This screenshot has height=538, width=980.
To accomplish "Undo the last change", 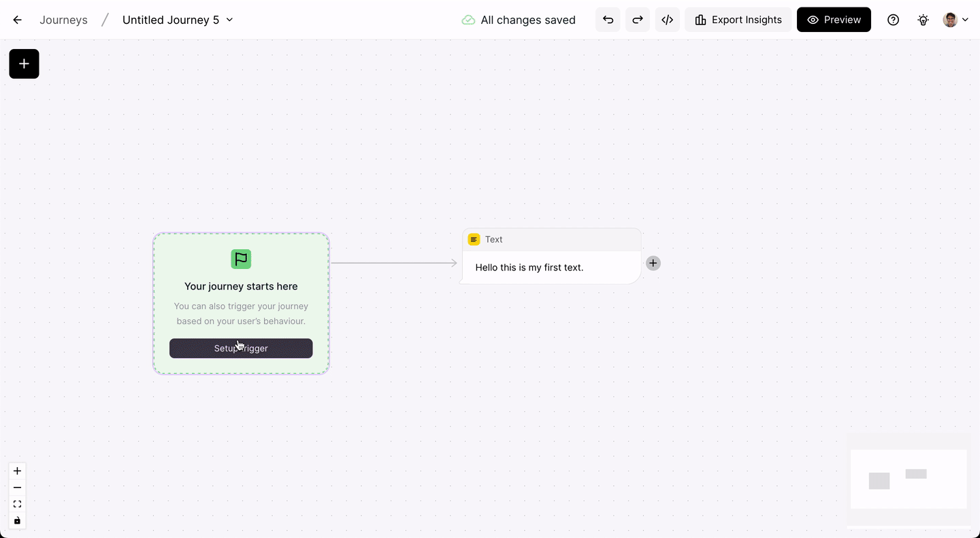I will click(608, 20).
